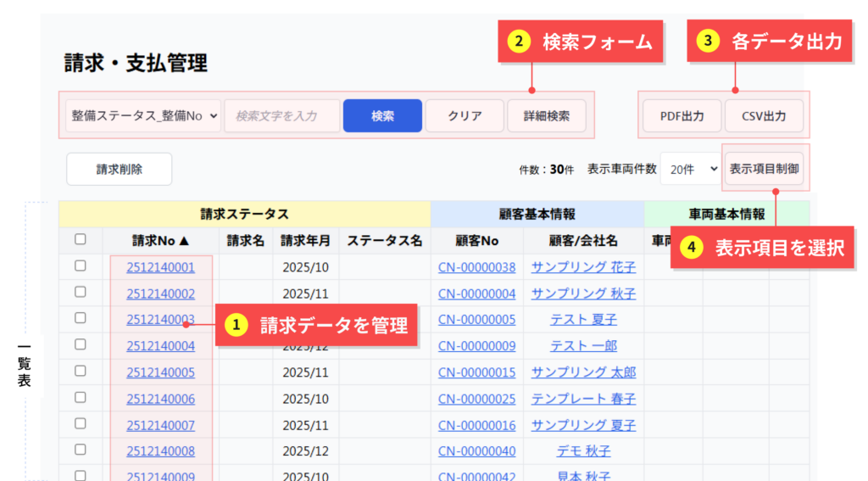Screen dimensions: 868x481
Task: Select the checkbox beside 2512140008
Action: [81, 450]
